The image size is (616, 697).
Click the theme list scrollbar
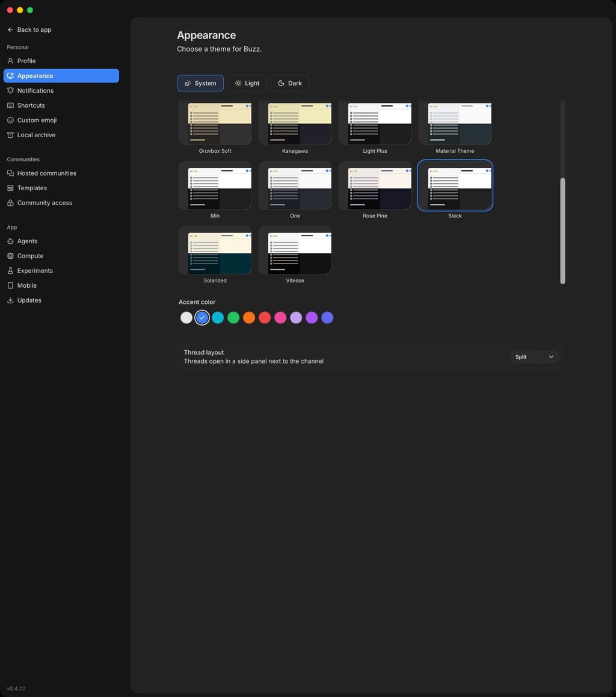tap(562, 231)
